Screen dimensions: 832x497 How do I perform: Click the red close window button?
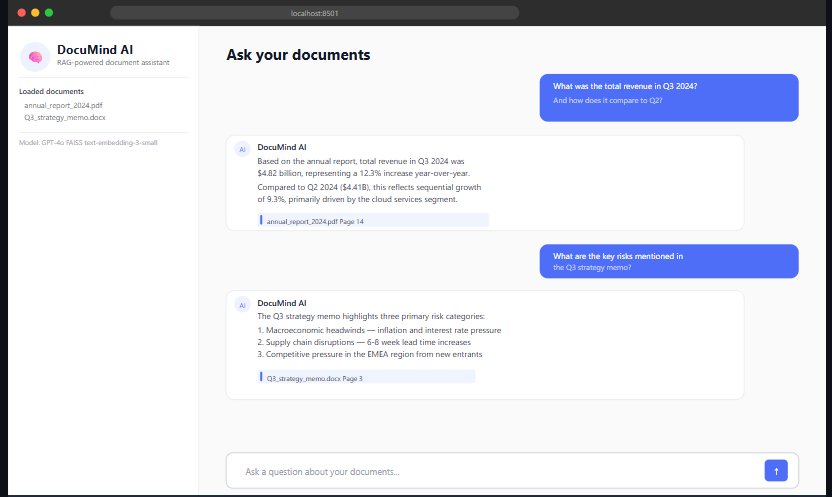[22, 13]
